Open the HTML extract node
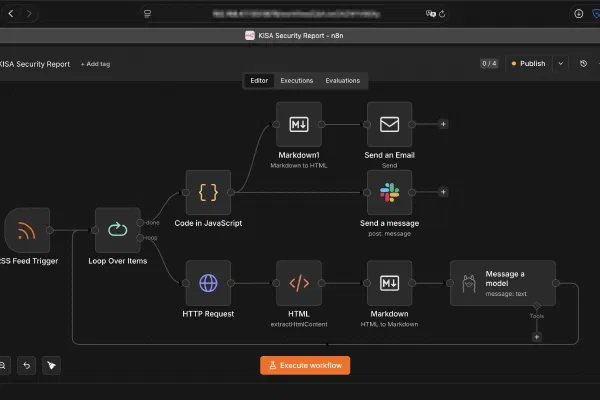Viewport: 600px width, 400px height. 299,283
